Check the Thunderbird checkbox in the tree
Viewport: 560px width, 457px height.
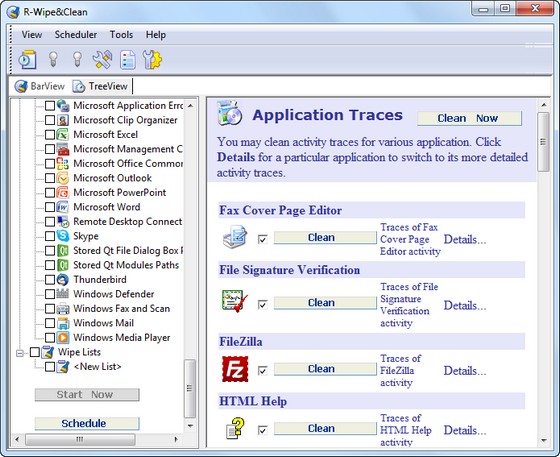50,280
